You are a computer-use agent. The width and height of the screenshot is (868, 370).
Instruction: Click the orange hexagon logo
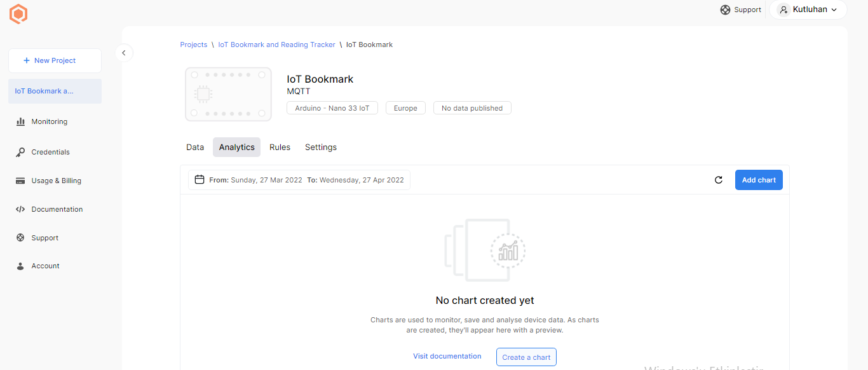point(18,14)
